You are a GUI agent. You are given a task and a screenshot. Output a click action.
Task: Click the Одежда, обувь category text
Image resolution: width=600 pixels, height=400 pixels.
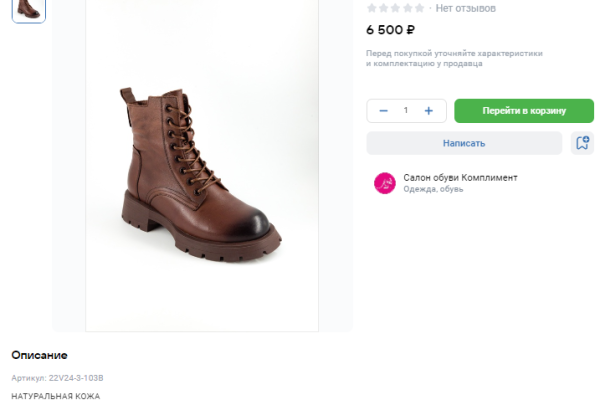(433, 189)
